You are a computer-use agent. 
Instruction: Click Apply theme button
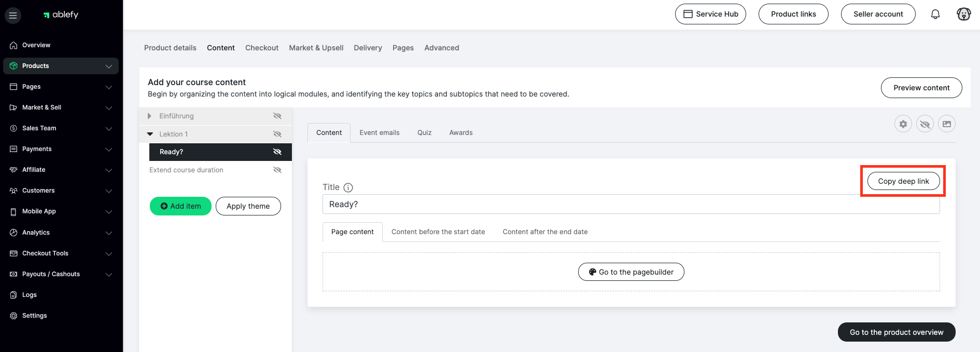248,206
